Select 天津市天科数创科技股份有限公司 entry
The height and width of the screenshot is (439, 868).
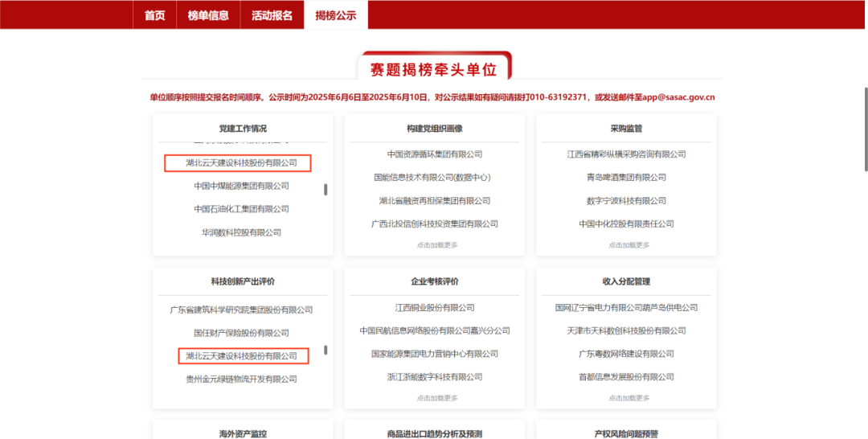click(x=627, y=330)
